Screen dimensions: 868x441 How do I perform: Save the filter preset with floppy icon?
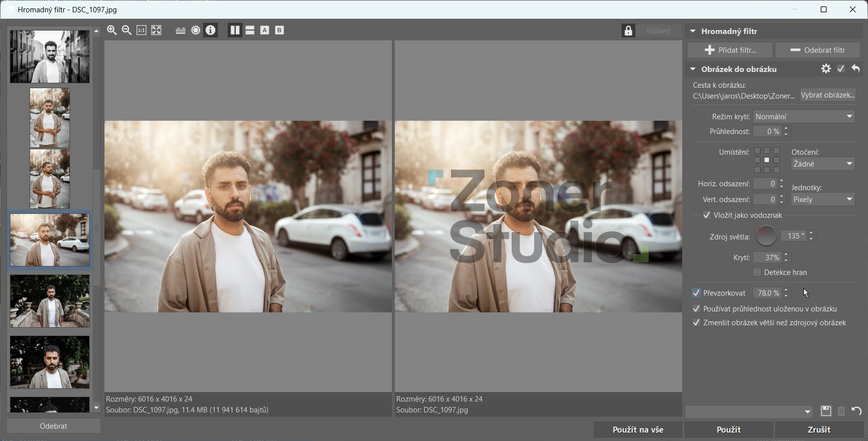click(x=826, y=411)
